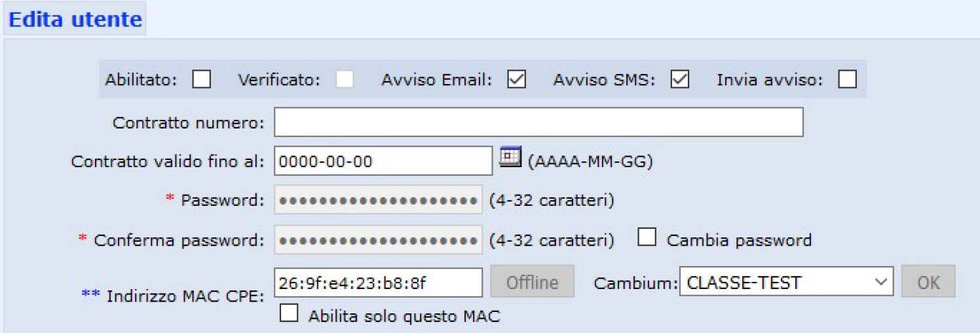Click into the Contratto numero field
The image size is (980, 333).
538,123
